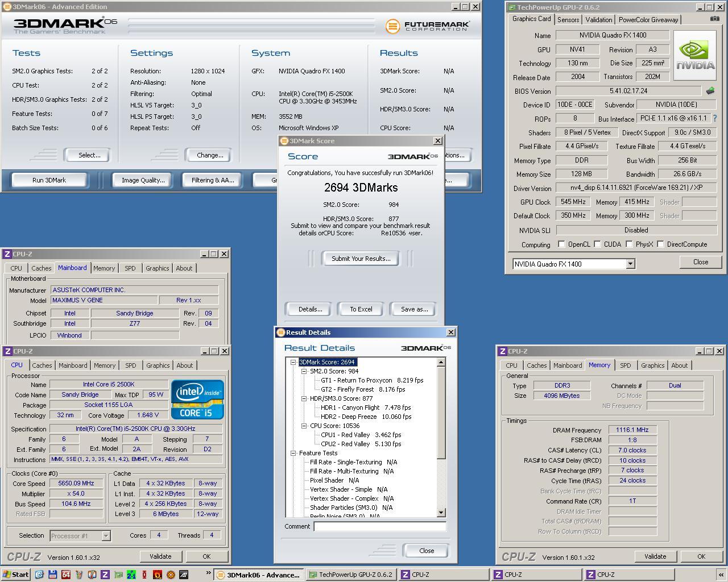Click the Submit Your Results button

pyautogui.click(x=361, y=259)
